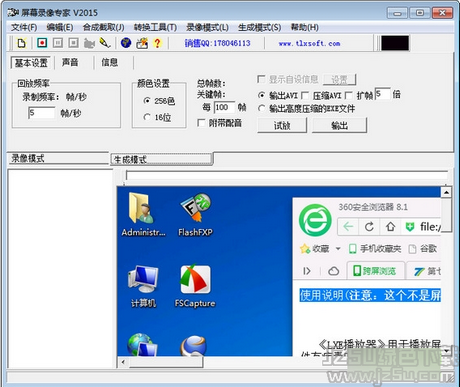This screenshot has width=460, height=387.
Task: Open the 录像模式(L) menu
Action: (x=207, y=27)
